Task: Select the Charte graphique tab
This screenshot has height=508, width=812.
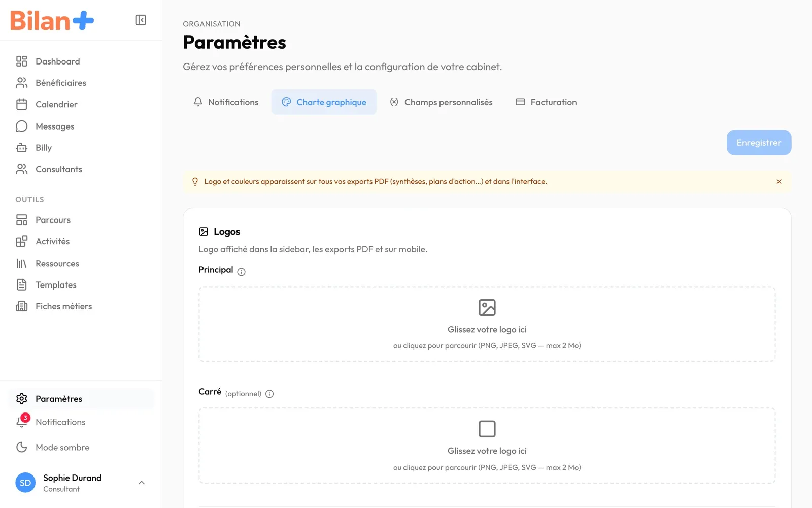Action: [324, 102]
